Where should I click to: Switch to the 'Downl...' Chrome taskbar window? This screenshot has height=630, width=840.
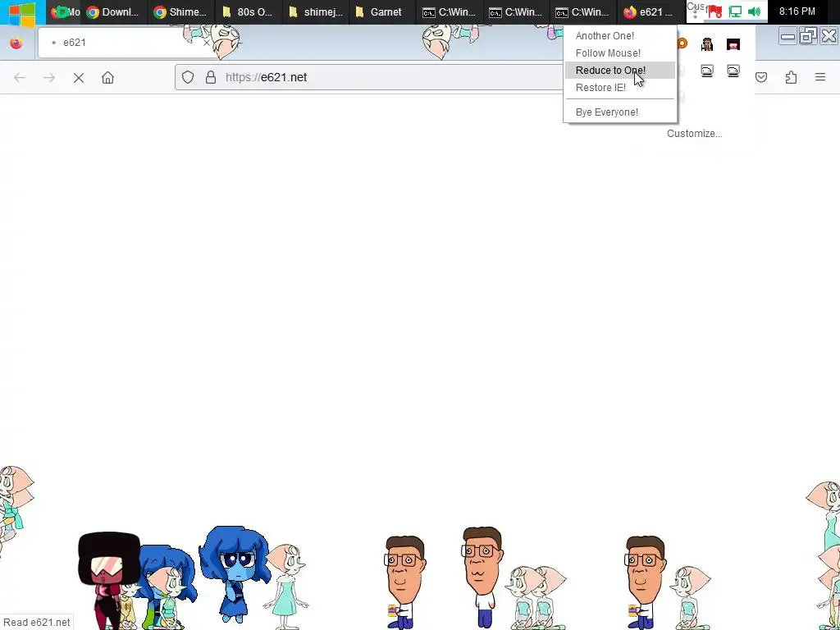113,11
